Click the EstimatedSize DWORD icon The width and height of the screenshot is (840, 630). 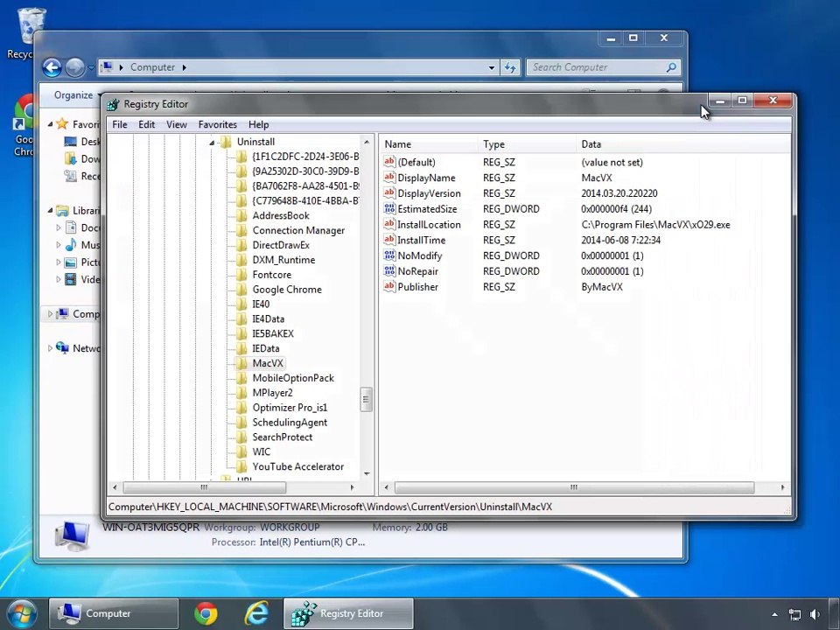(389, 208)
